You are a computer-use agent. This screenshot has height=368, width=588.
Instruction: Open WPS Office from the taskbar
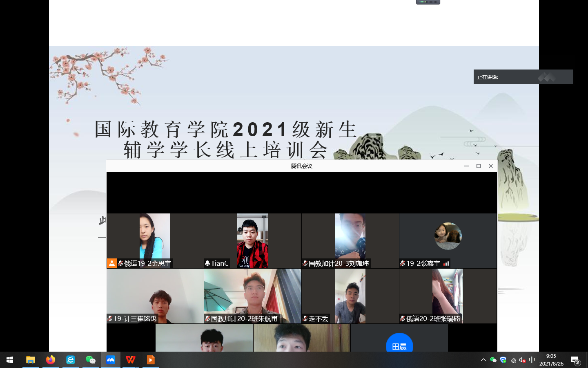click(131, 360)
